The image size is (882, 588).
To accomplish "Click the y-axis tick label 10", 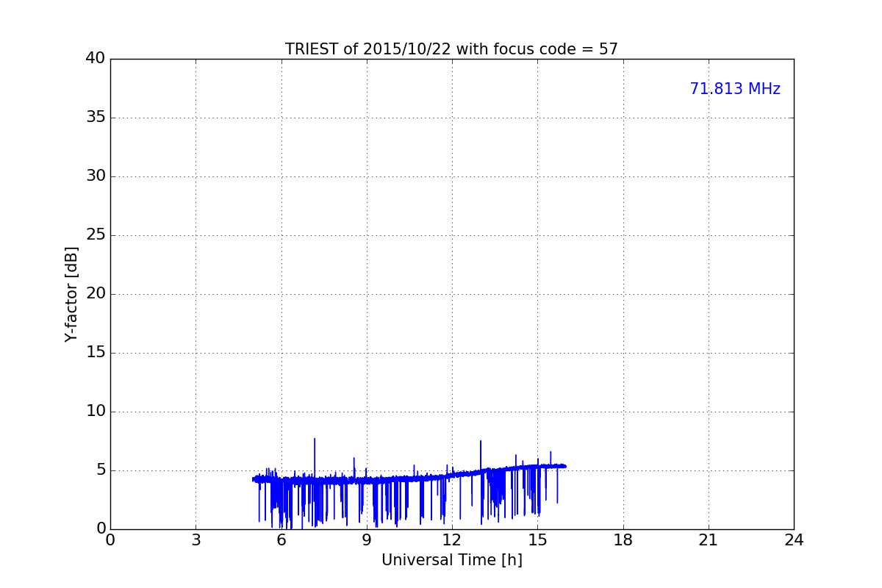I will pyautogui.click(x=96, y=412).
